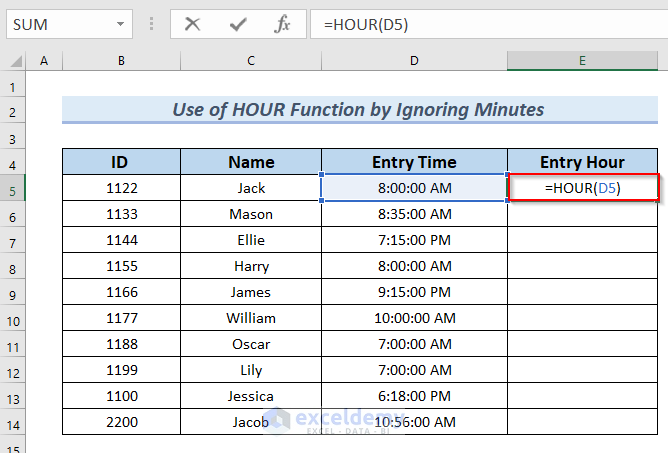This screenshot has width=668, height=453.
Task: Click the Cancel (X) formula button
Action: pyautogui.click(x=192, y=24)
